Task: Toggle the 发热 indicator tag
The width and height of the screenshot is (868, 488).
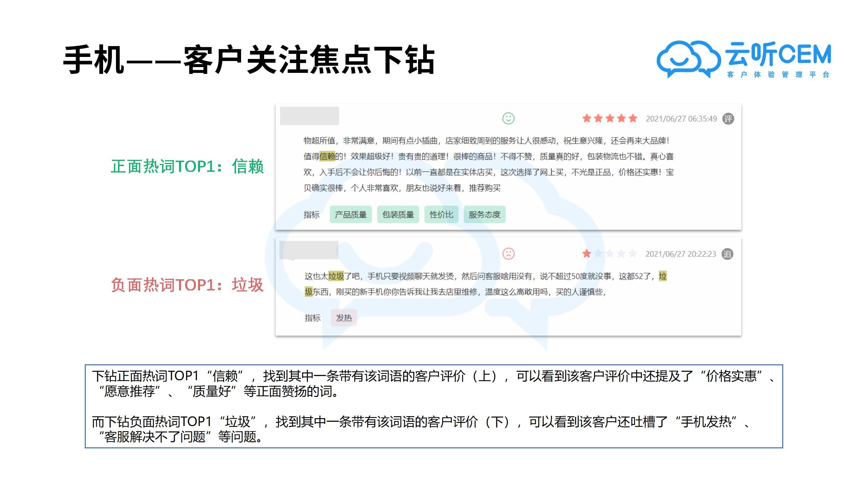Action: [344, 318]
